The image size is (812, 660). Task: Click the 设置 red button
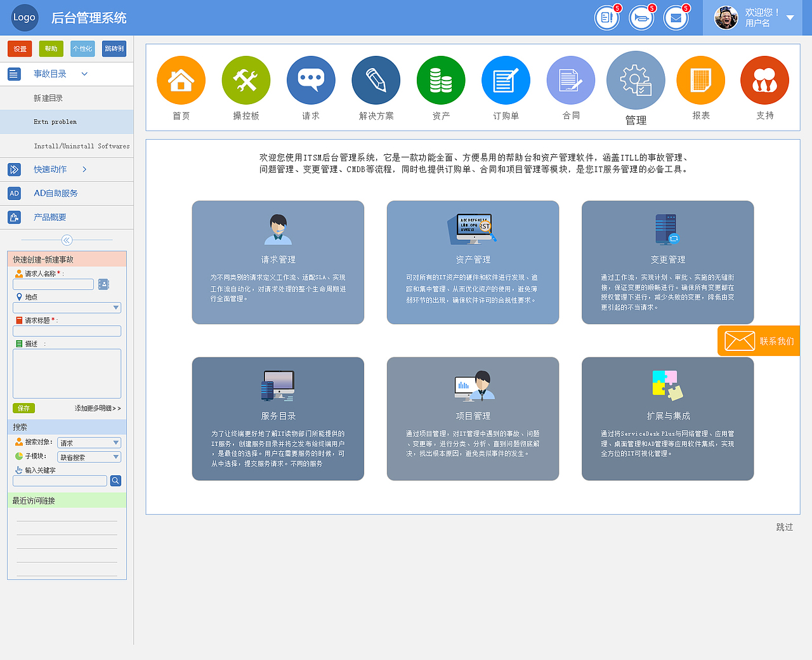(x=20, y=49)
